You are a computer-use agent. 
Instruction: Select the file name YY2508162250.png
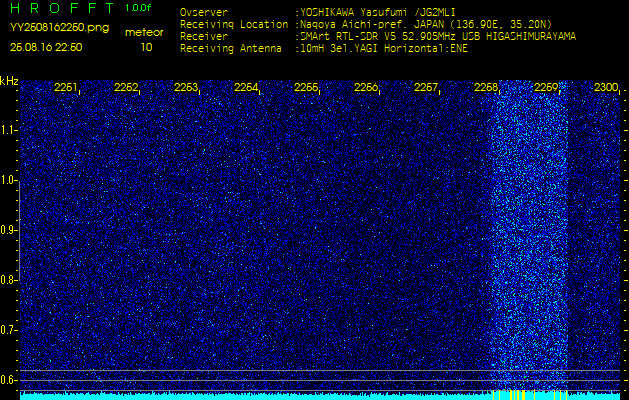pyautogui.click(x=59, y=28)
